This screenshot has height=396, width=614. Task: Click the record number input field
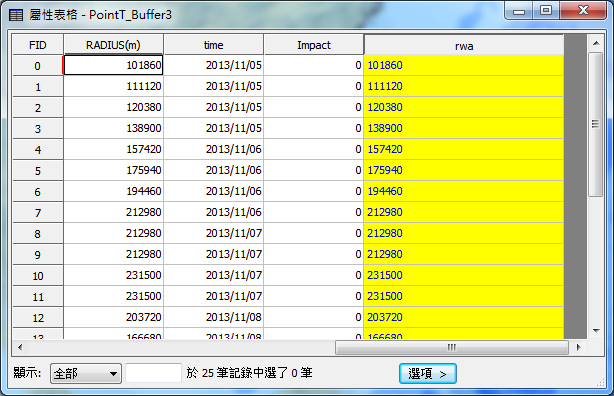pos(154,373)
